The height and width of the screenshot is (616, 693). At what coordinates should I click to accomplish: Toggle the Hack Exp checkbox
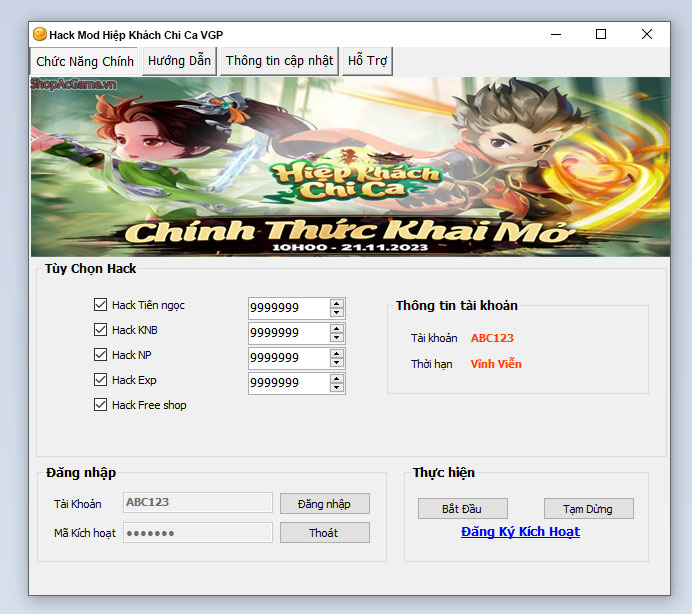click(x=100, y=380)
